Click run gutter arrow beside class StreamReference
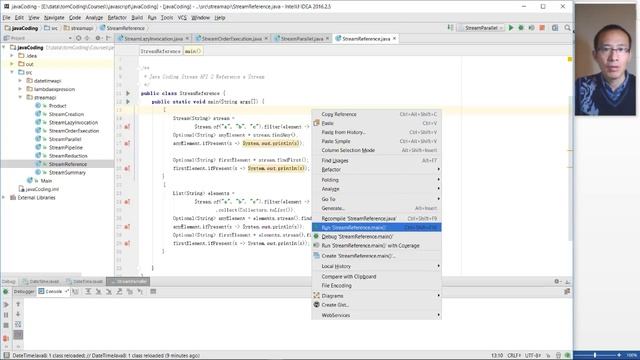Image resolution: width=640 pixels, height=360 pixels. point(128,93)
